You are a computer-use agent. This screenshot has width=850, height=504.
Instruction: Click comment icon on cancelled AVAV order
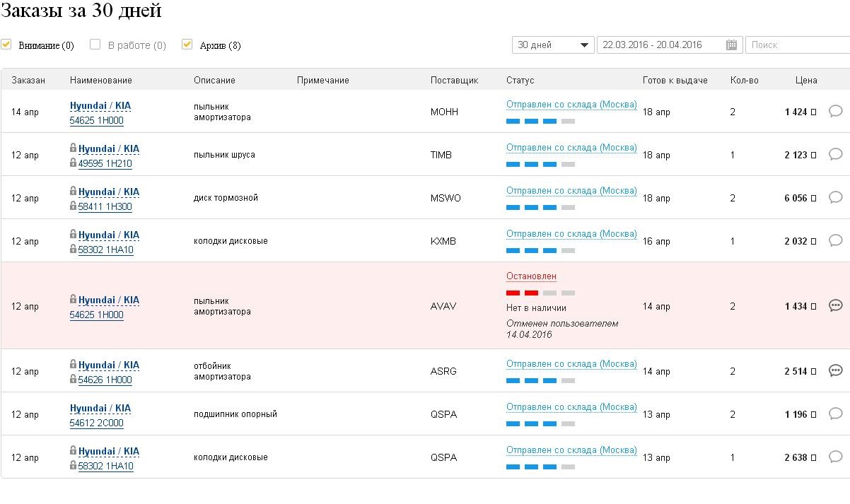tap(835, 305)
